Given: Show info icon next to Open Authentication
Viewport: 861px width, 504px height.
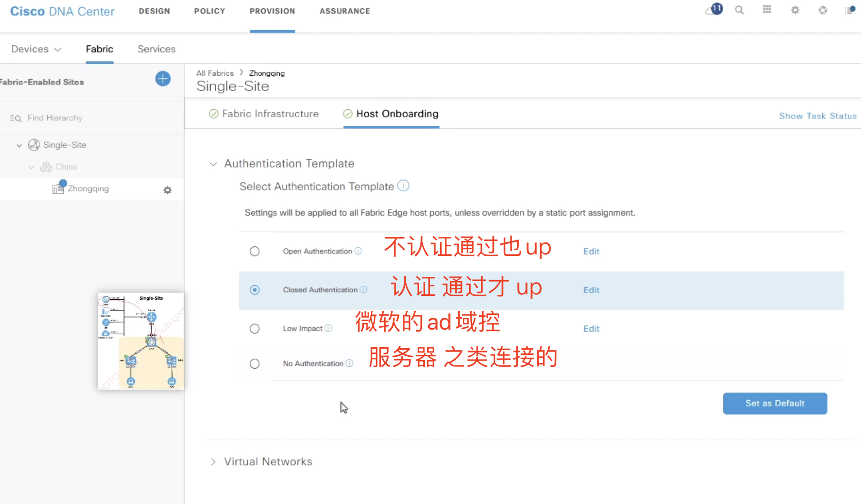Looking at the screenshot, I should pyautogui.click(x=359, y=251).
